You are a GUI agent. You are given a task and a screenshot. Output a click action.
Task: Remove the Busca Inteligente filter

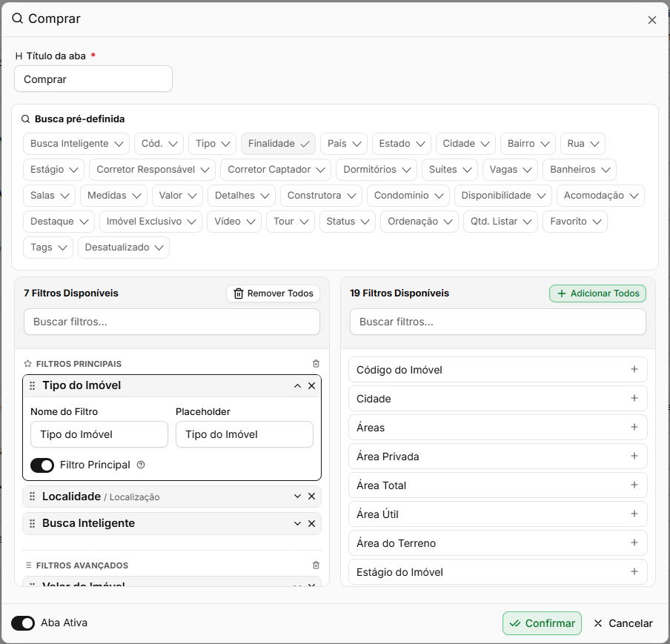tap(311, 523)
